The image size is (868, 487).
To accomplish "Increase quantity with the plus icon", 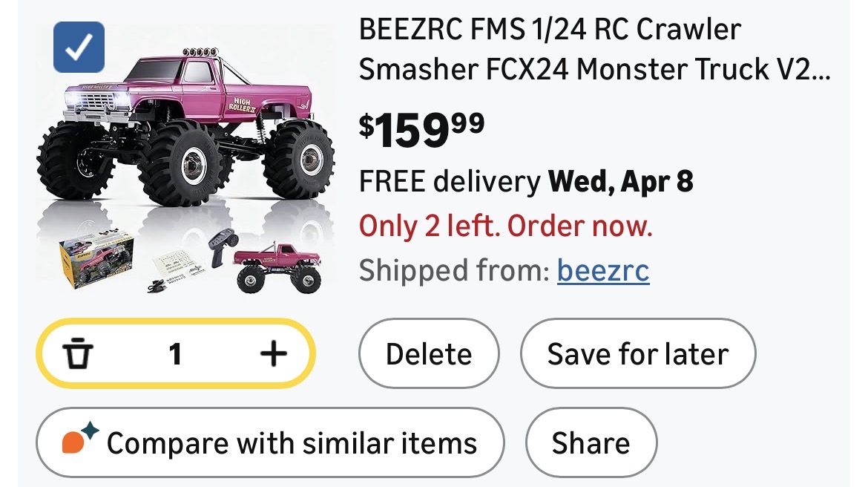I will pyautogui.click(x=273, y=354).
